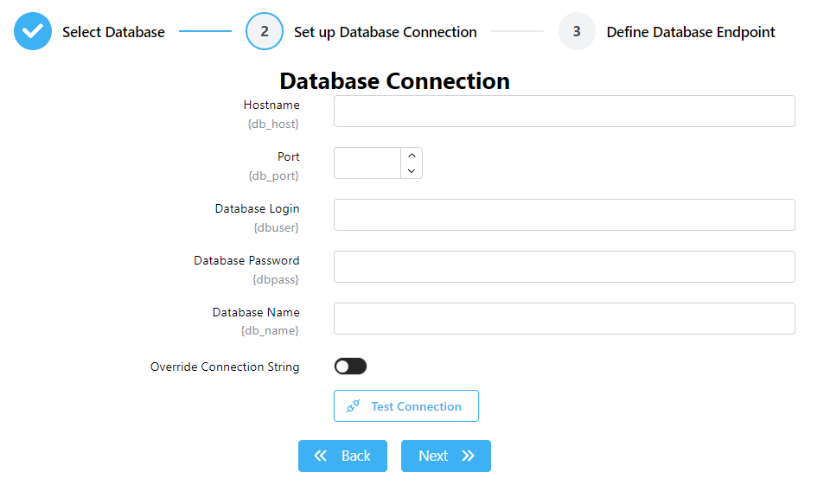Screen dimensions: 830x504
Task: Proceed with the Next button
Action: tap(445, 456)
